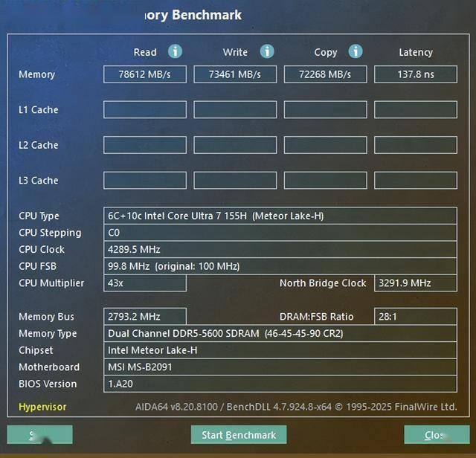The image size is (476, 458).
Task: Start the benchmark
Action: (239, 435)
